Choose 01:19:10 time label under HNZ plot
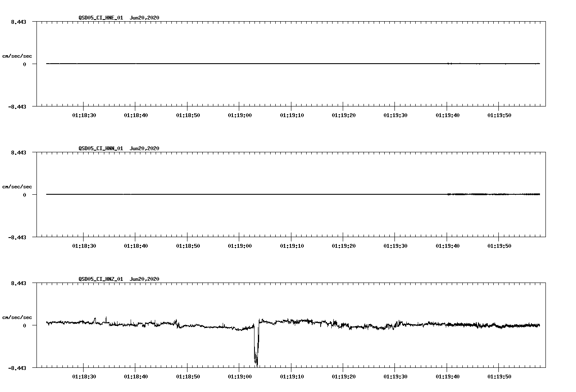Screen dimensions: 576x392 (292, 377)
